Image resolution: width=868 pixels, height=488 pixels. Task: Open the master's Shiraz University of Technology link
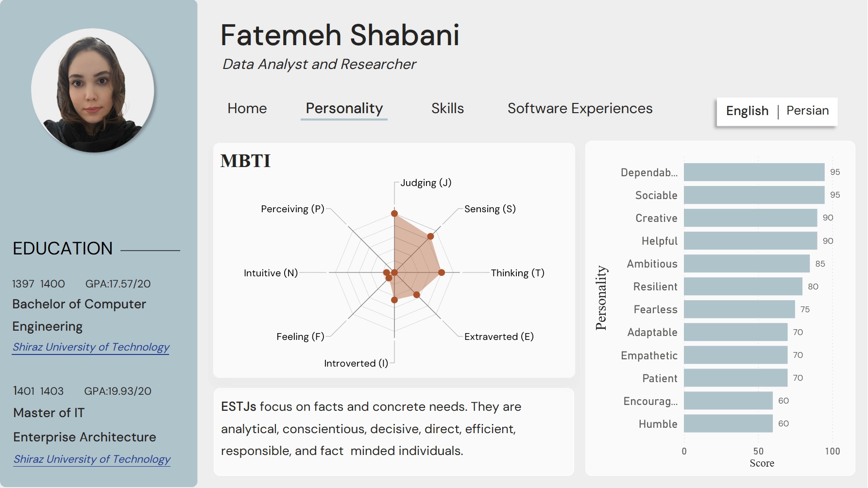pyautogui.click(x=92, y=459)
